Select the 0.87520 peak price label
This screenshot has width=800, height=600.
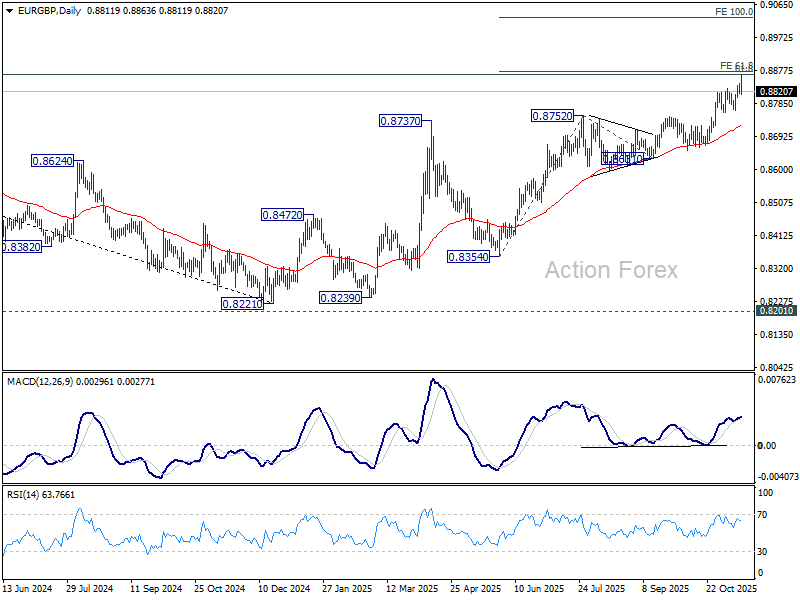tap(553, 116)
